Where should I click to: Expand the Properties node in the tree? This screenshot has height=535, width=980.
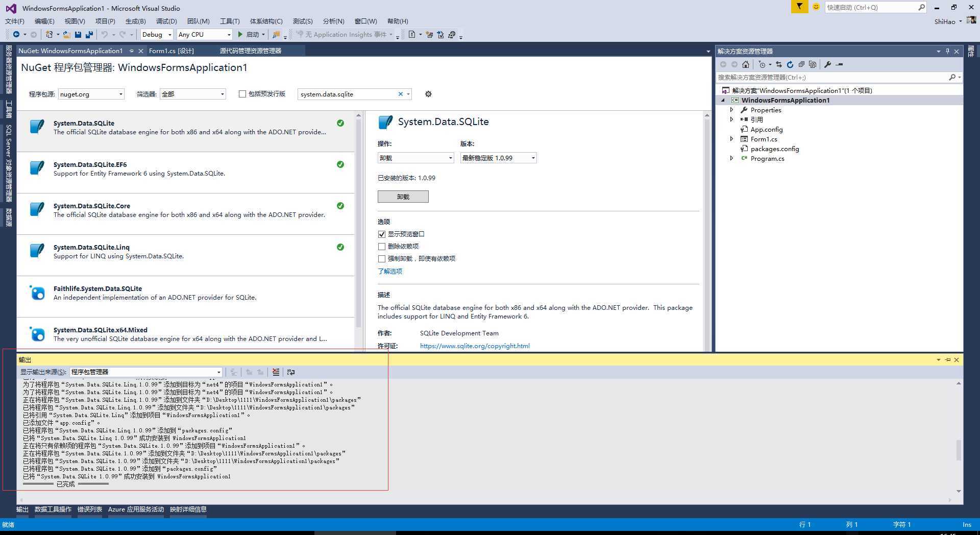click(x=731, y=110)
